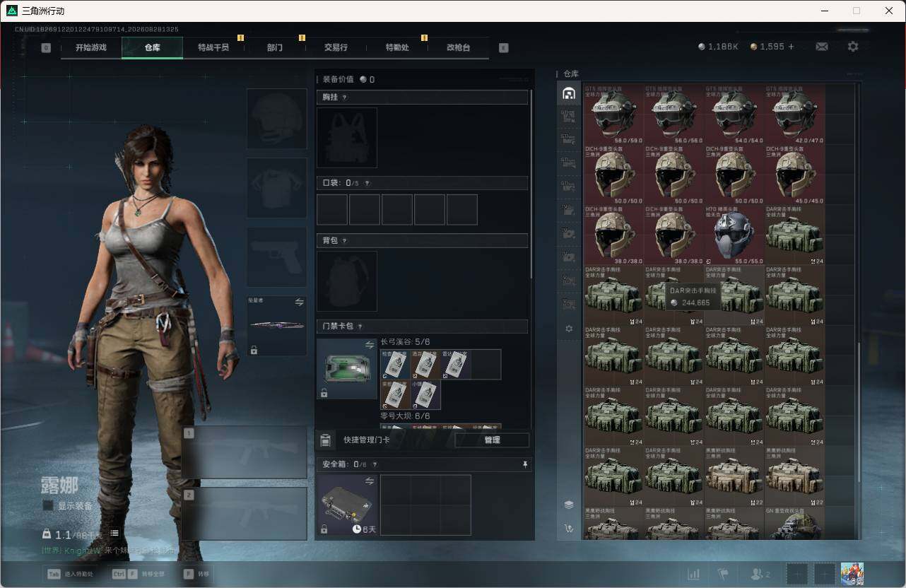Click swap arrows on the safe box
This screenshot has height=588, width=906.
(369, 481)
